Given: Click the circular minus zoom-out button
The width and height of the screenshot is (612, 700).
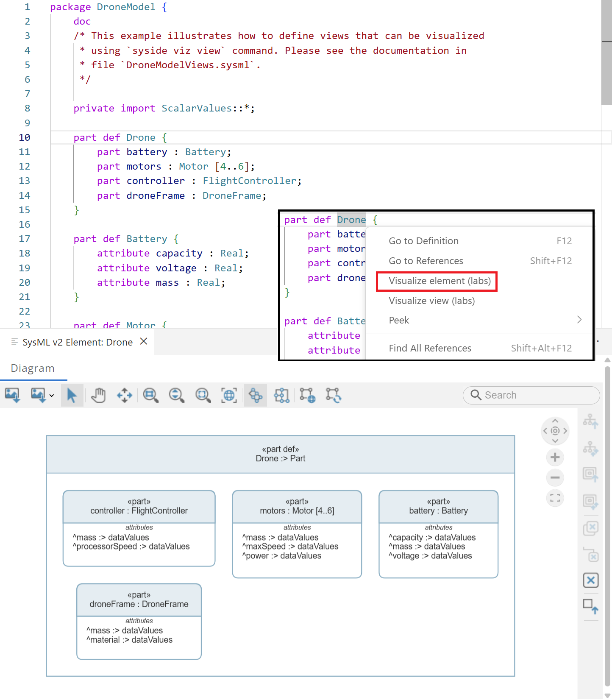Looking at the screenshot, I should pos(555,478).
